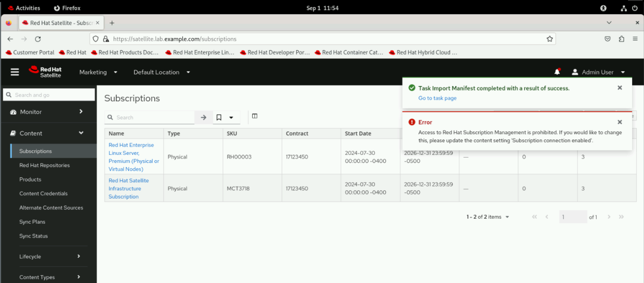Open the manage columns icon
The image size is (644, 283).
[255, 116]
